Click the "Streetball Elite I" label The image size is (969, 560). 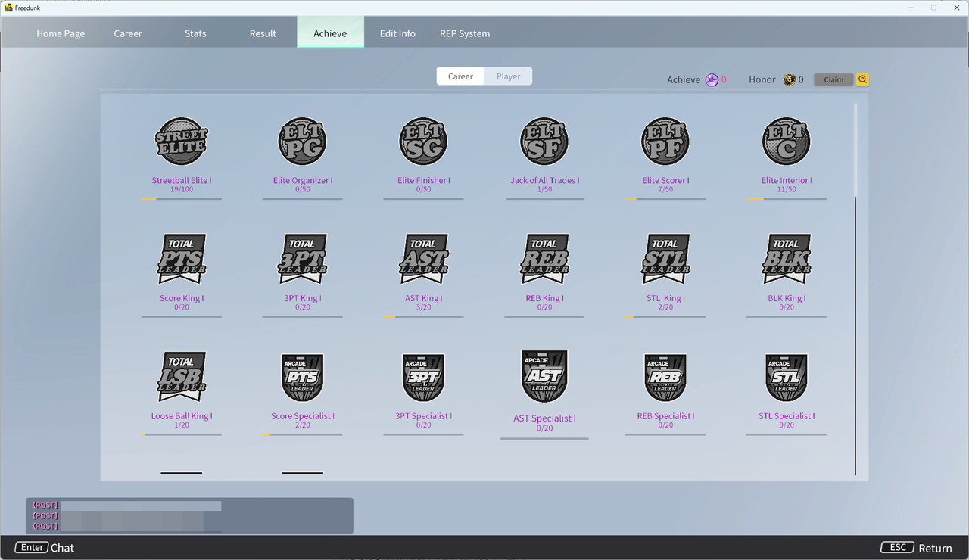(182, 181)
